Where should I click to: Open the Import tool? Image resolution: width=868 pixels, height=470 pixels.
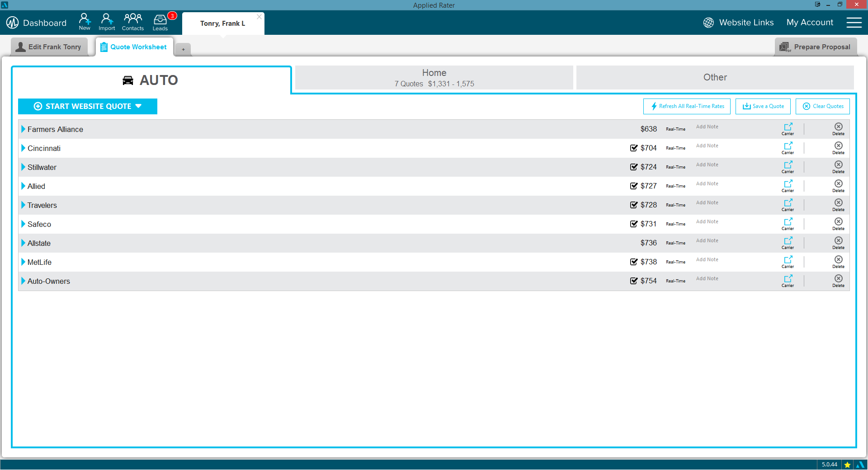coord(107,22)
